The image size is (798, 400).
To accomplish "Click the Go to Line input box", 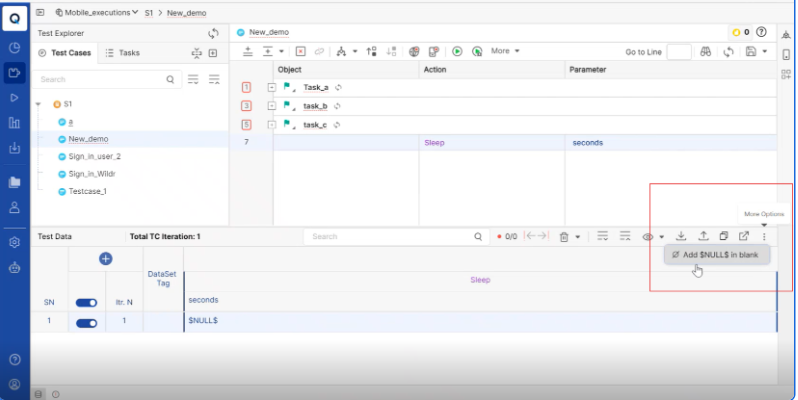I will 678,51.
